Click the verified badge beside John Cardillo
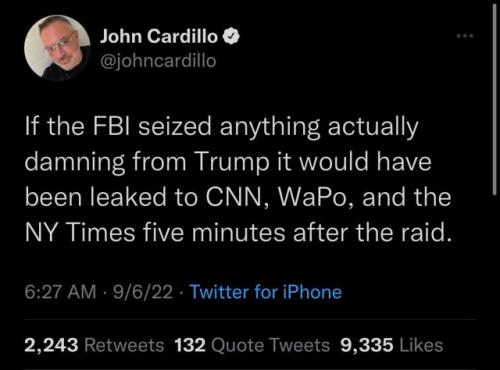Image resolution: width=500 pixels, height=370 pixels. click(x=231, y=36)
